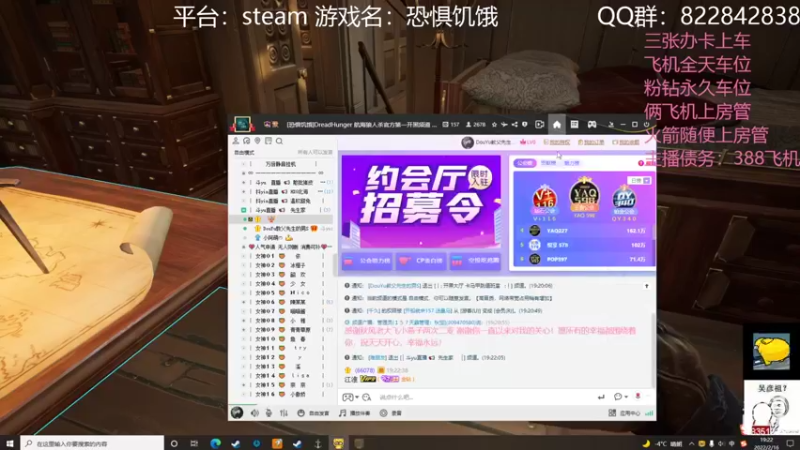Click the airplane icon in title bar
Screen dimensions: 800x450
504,124
